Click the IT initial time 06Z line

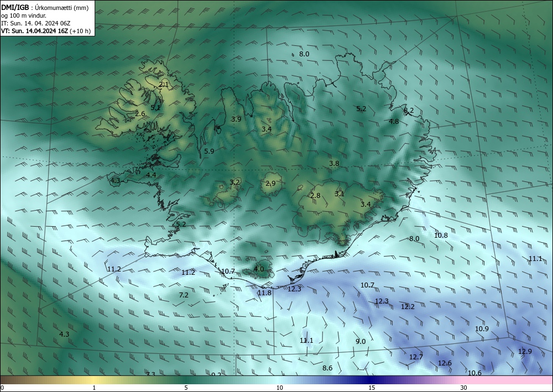tap(36, 23)
